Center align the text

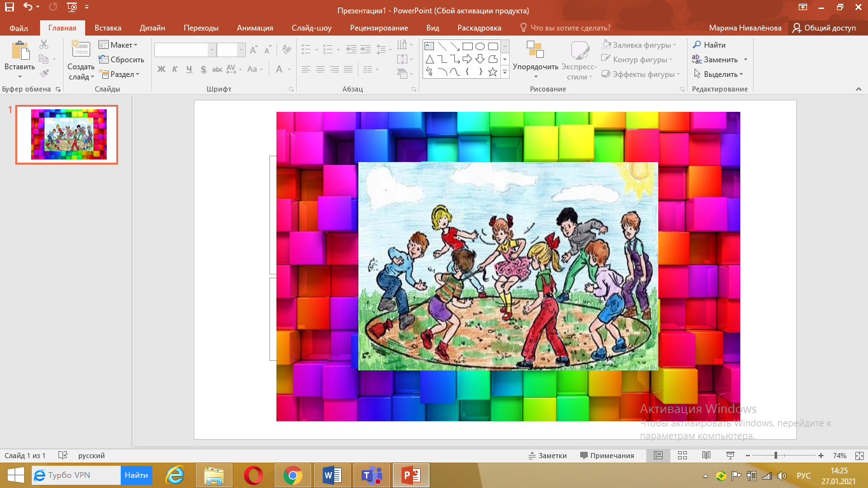320,69
